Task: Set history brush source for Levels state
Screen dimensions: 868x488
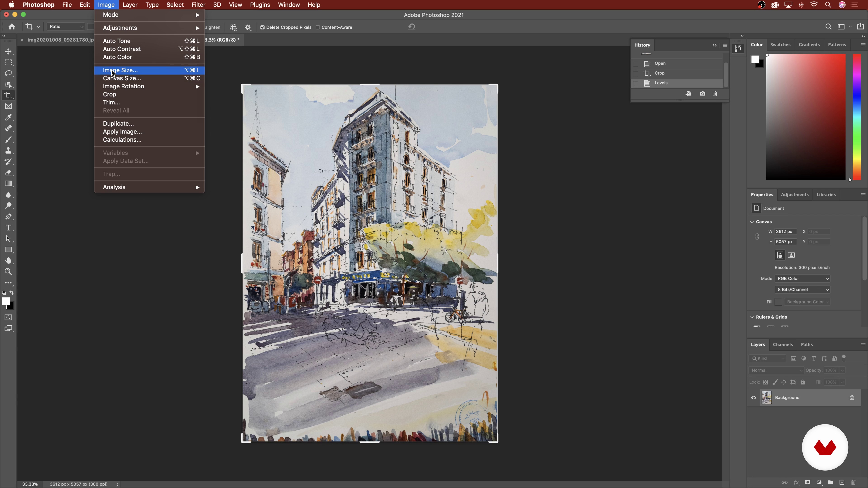Action: tap(635, 83)
